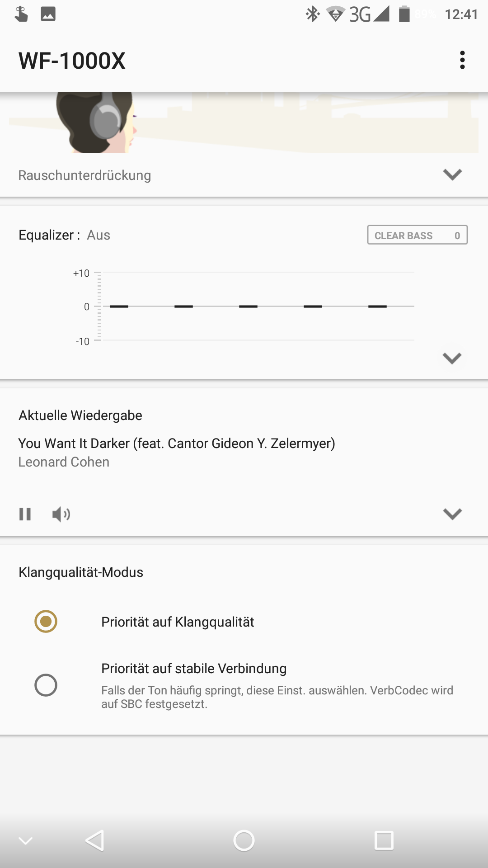Open the recent apps square button
Screen dimensions: 488x868
pos(384,841)
